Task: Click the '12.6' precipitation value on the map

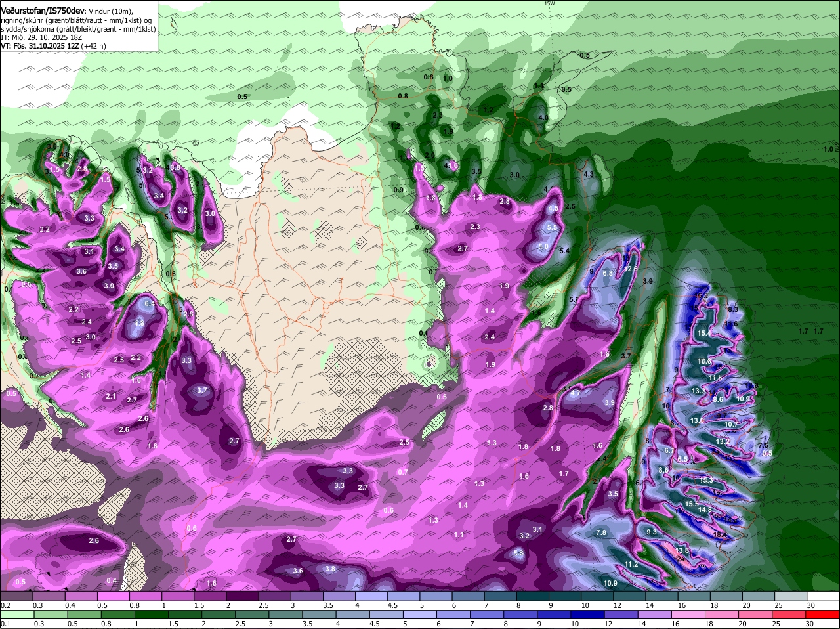Action: [x=631, y=269]
